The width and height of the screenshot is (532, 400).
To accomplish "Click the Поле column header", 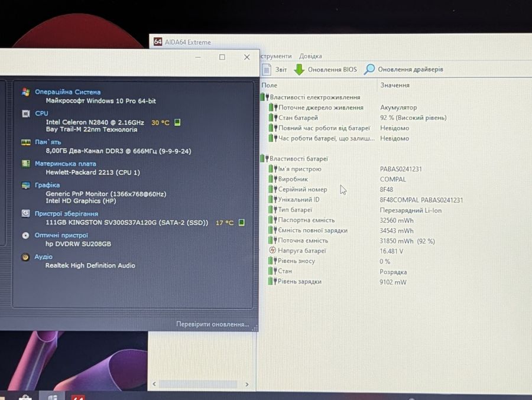I will 269,85.
